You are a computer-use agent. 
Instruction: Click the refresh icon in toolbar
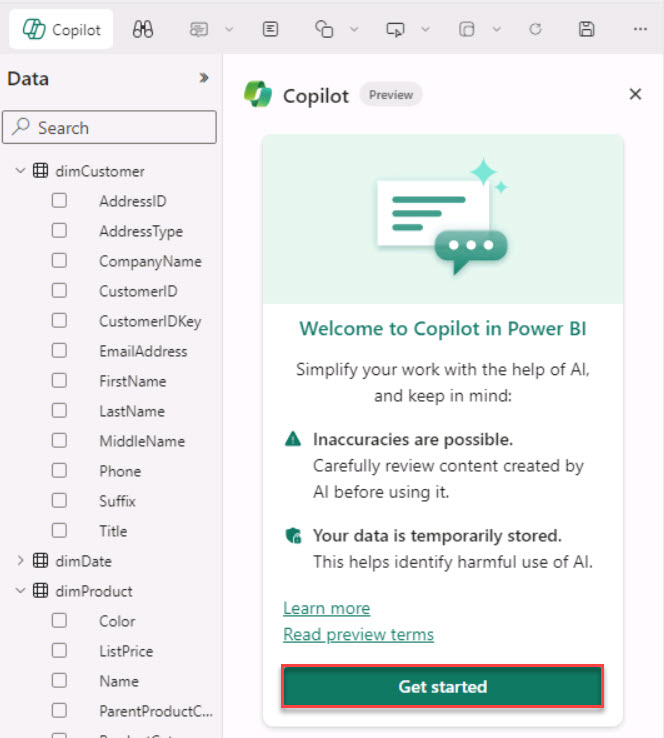(x=535, y=29)
